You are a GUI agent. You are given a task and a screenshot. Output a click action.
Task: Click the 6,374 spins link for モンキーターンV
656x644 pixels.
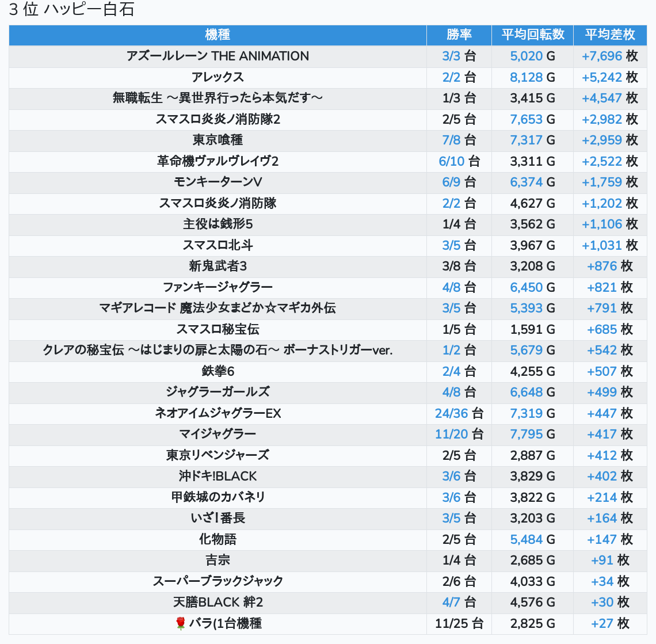coord(526,182)
